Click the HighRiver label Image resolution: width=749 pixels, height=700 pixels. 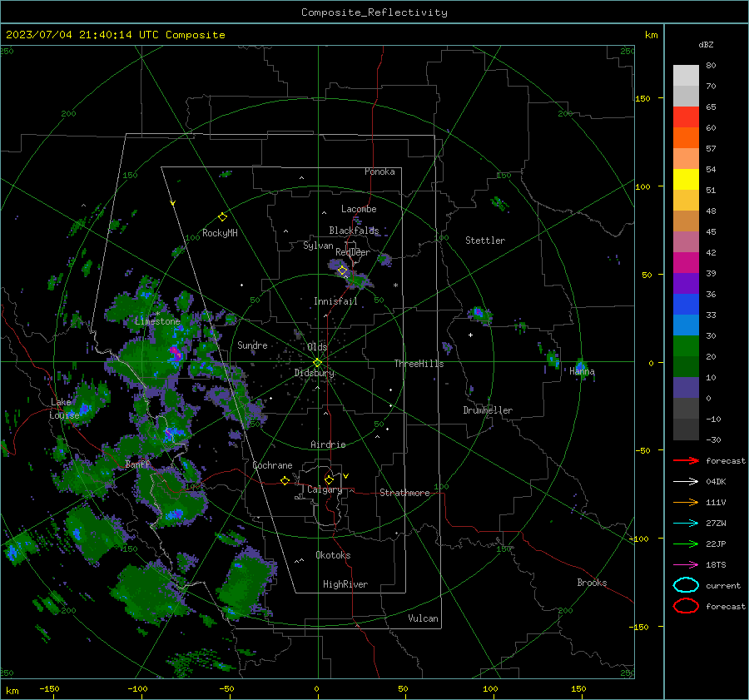pos(345,584)
